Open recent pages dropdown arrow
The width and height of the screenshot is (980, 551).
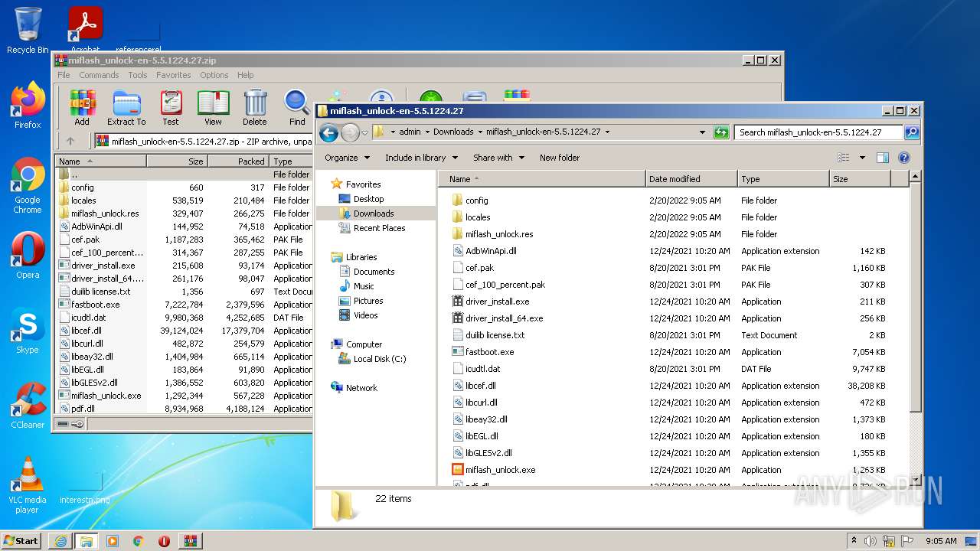pos(365,132)
